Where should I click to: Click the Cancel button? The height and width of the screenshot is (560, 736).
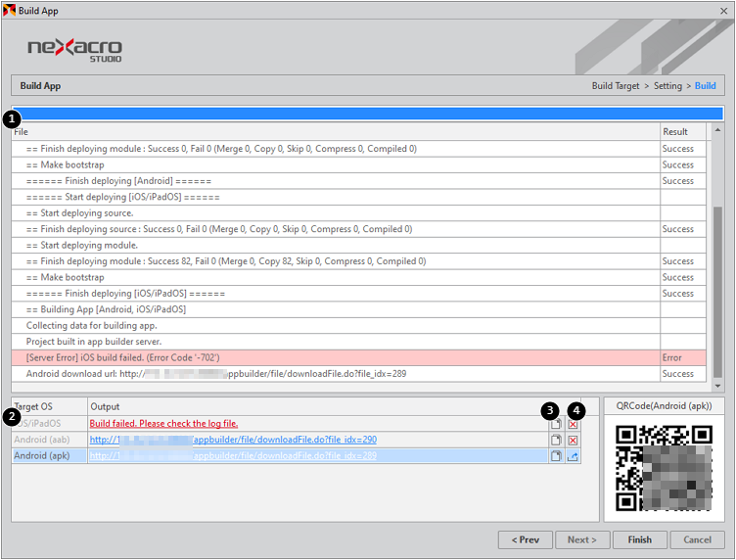tap(697, 539)
